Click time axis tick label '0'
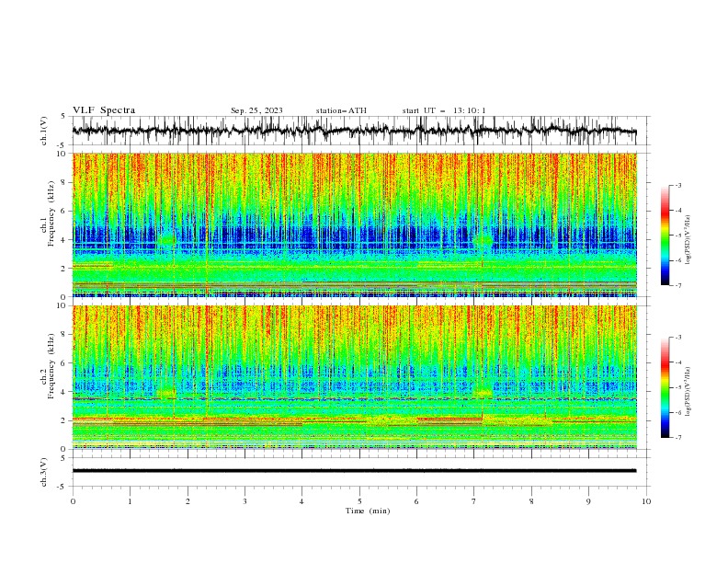The width and height of the screenshot is (728, 563). coord(73,501)
